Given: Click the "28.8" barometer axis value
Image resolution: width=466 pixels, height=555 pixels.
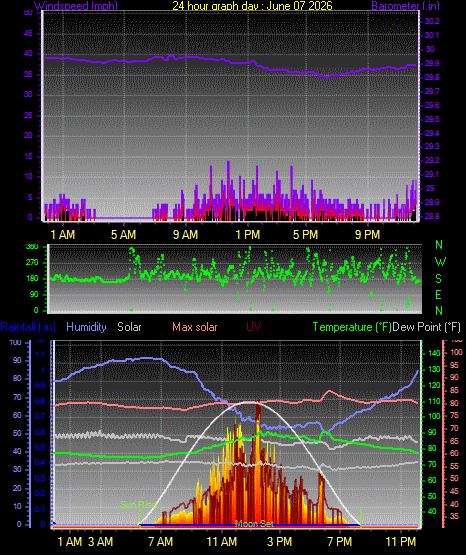Looking at the screenshot, I should (432, 216).
